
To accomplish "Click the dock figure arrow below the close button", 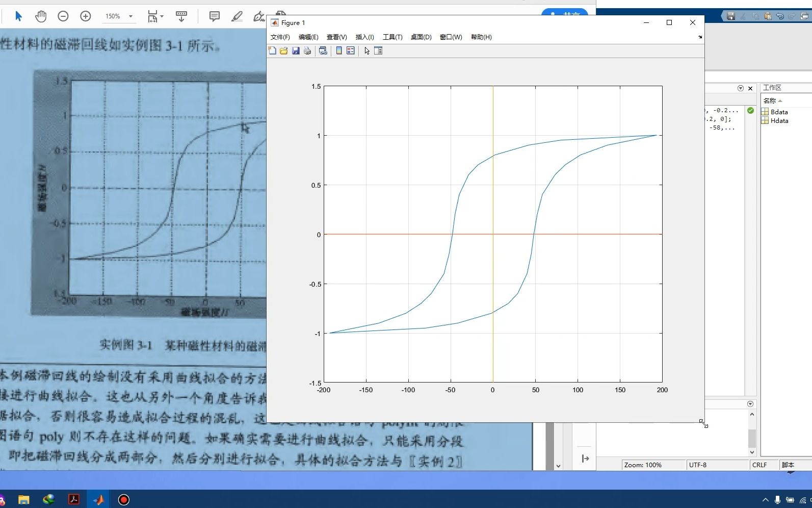I will [x=700, y=37].
